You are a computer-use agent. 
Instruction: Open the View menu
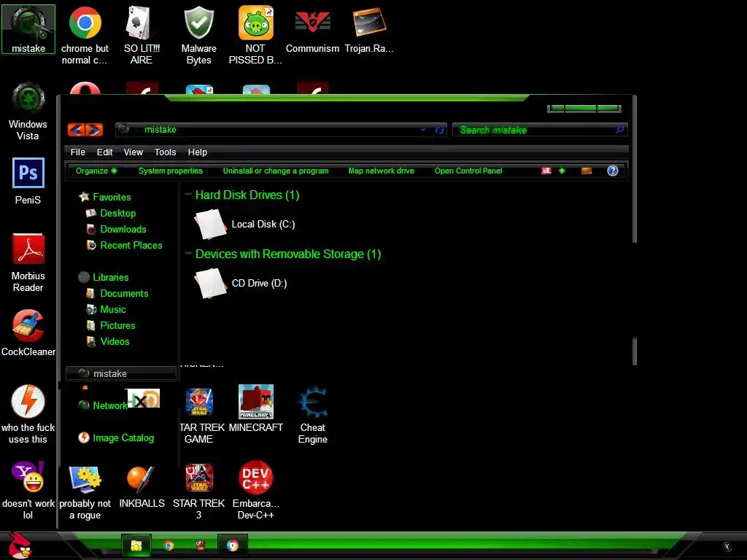(133, 152)
